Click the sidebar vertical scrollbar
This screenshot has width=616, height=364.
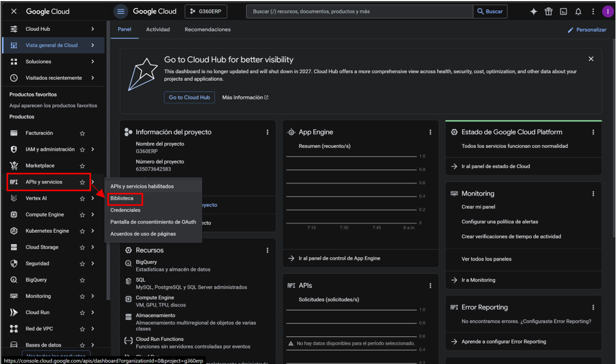click(108, 160)
